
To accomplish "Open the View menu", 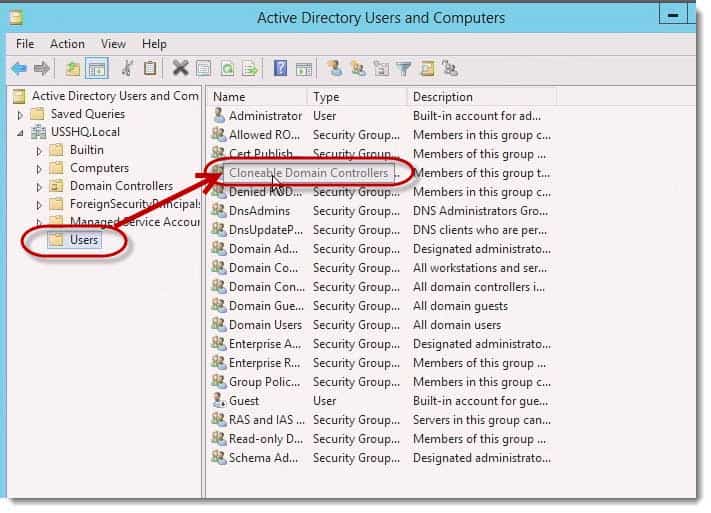I will click(x=113, y=44).
